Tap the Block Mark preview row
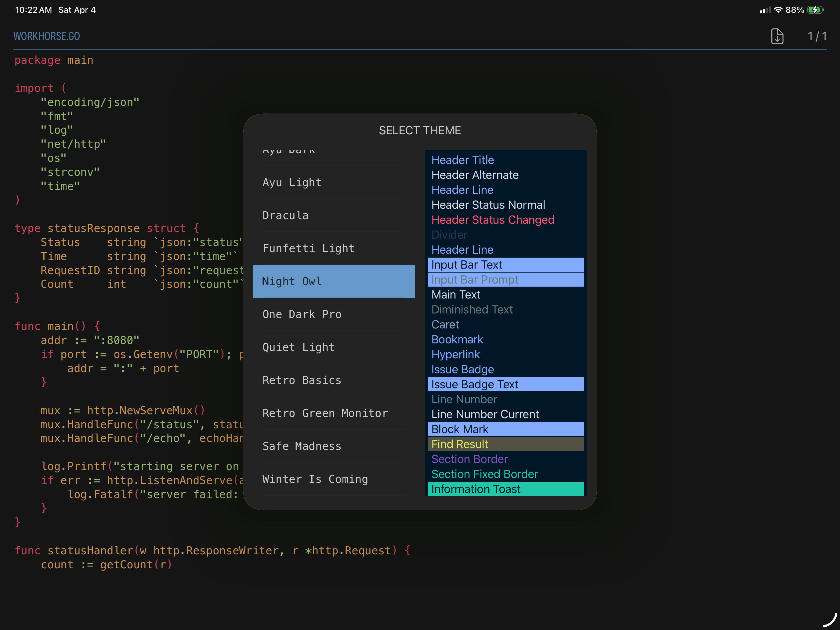The image size is (840, 630). tap(505, 429)
